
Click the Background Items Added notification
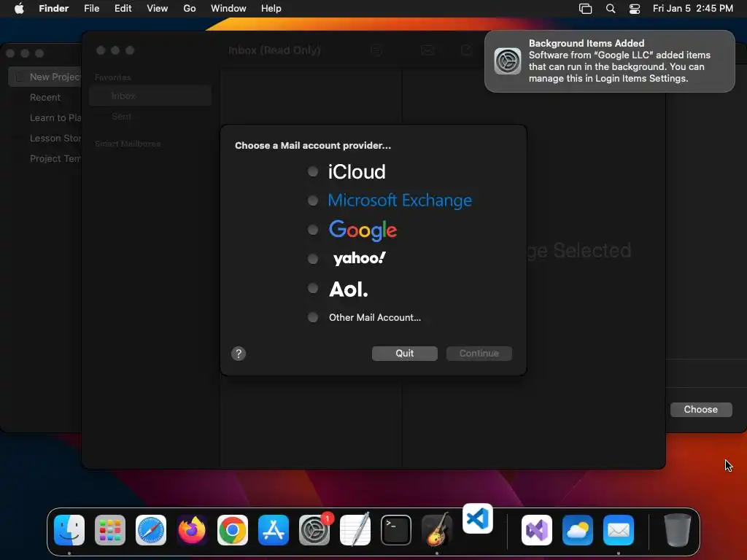[x=610, y=61]
